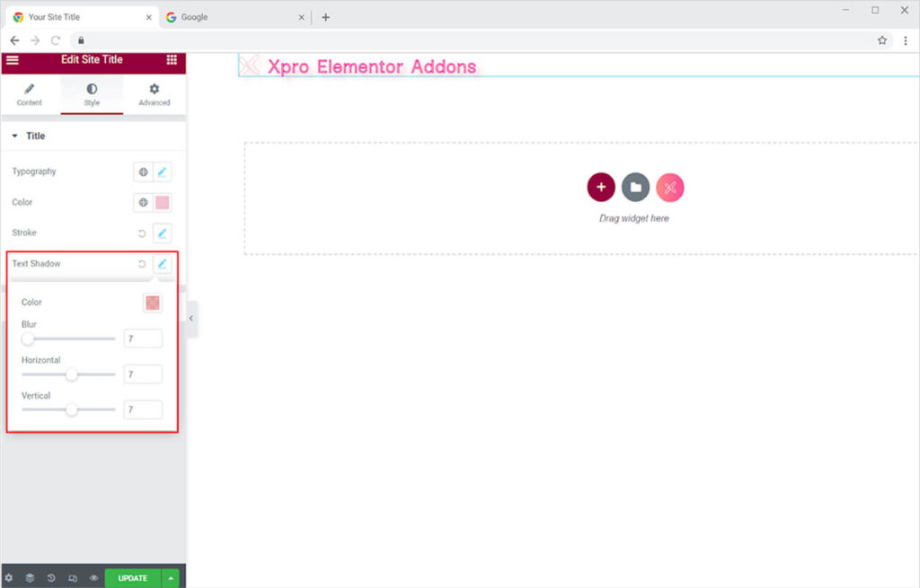Click the add new section plus button
920x588 pixels.
tap(600, 187)
